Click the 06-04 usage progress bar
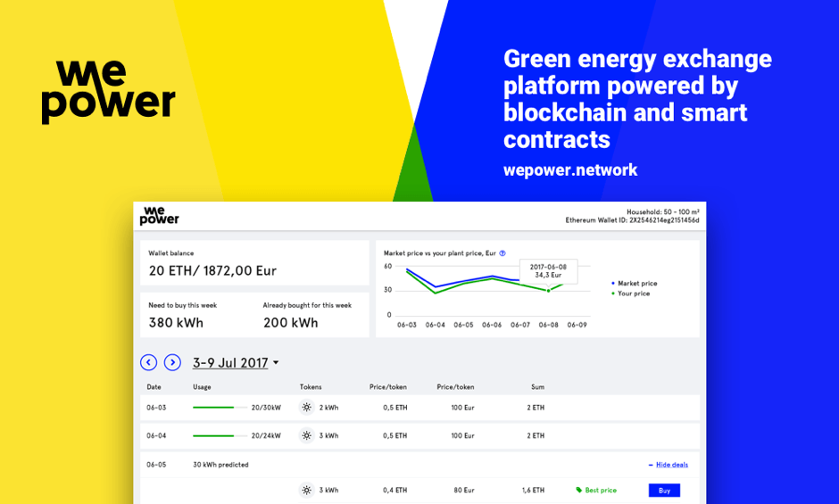The width and height of the screenshot is (839, 504). 220,435
